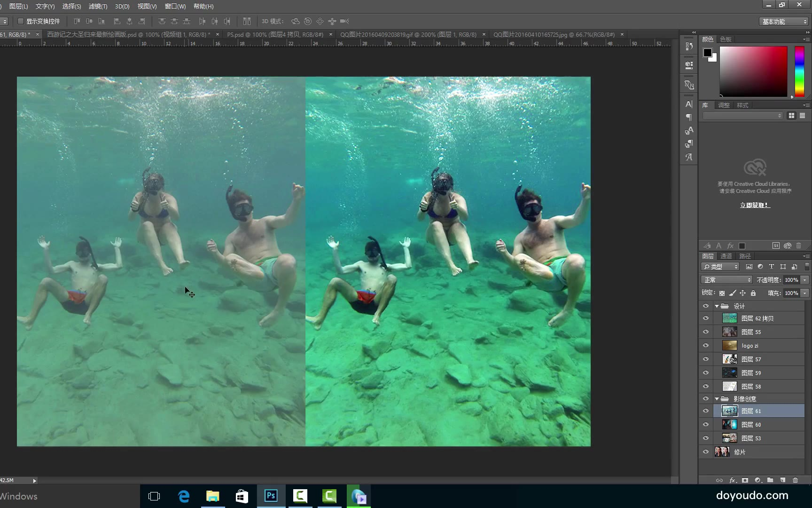Enable the 显示变换控件 checkbox
The height and width of the screenshot is (508, 812).
[21, 21]
